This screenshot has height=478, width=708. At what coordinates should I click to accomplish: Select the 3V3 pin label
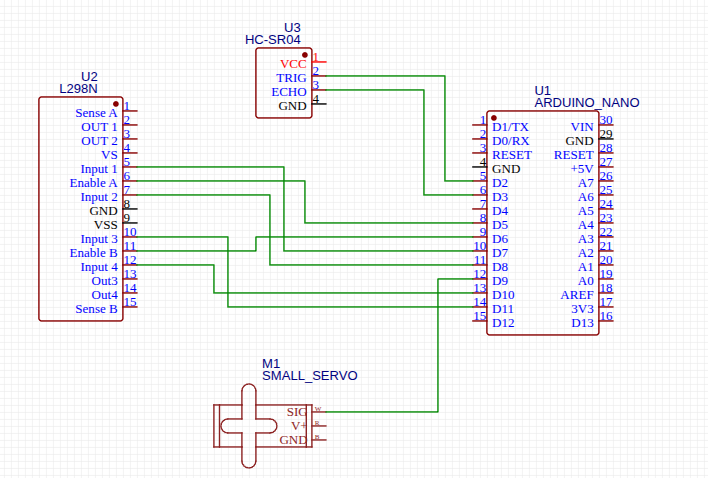point(582,309)
